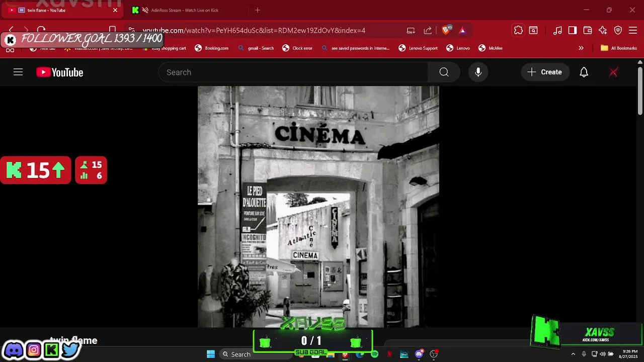Click the taskbar microphone tray icon
This screenshot has width=644, height=362.
584,354
